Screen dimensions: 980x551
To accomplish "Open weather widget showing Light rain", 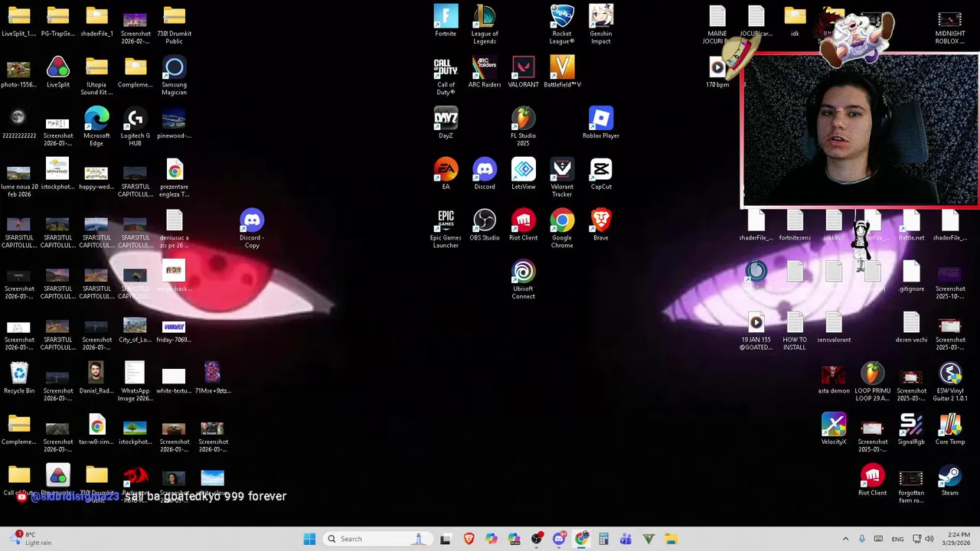I will (x=31, y=539).
